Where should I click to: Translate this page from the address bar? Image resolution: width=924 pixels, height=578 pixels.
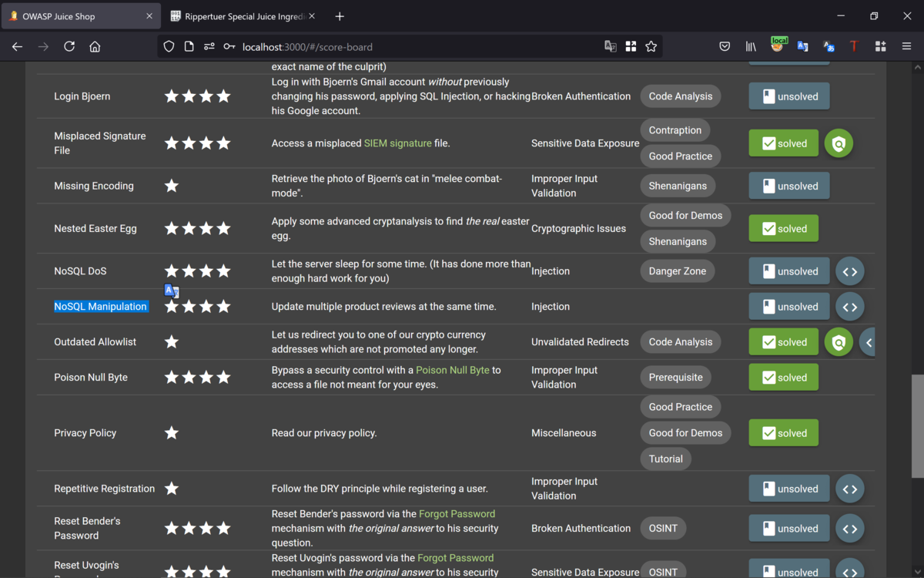611,46
